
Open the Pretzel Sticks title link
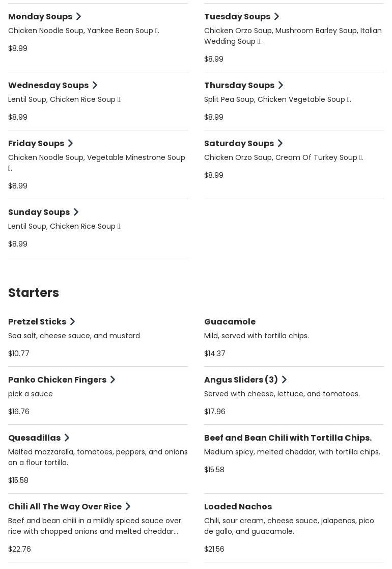coord(37,322)
